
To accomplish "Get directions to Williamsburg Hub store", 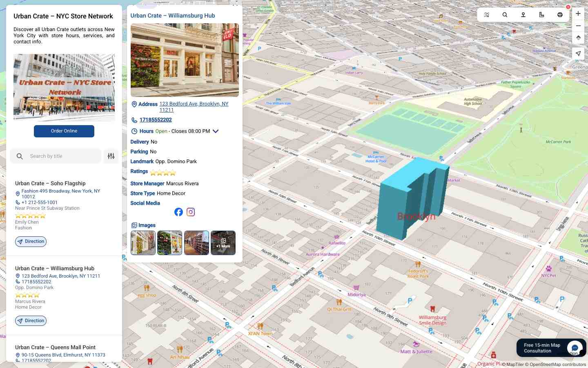I will pyautogui.click(x=31, y=321).
